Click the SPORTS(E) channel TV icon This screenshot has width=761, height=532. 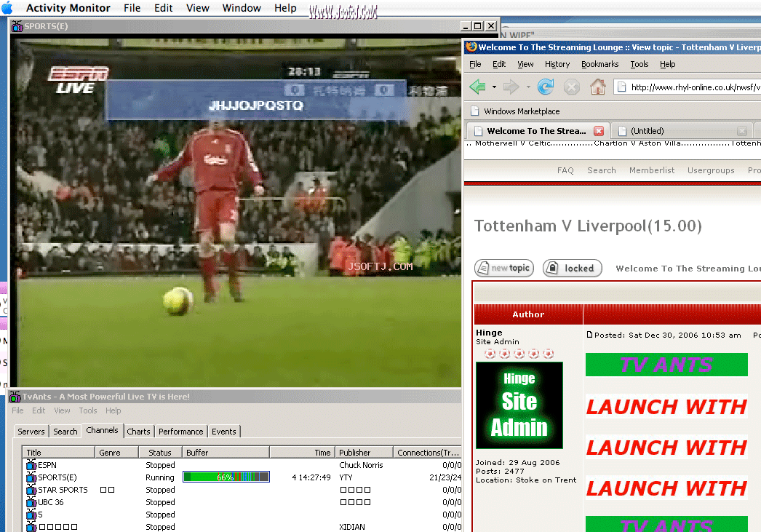tap(31, 477)
